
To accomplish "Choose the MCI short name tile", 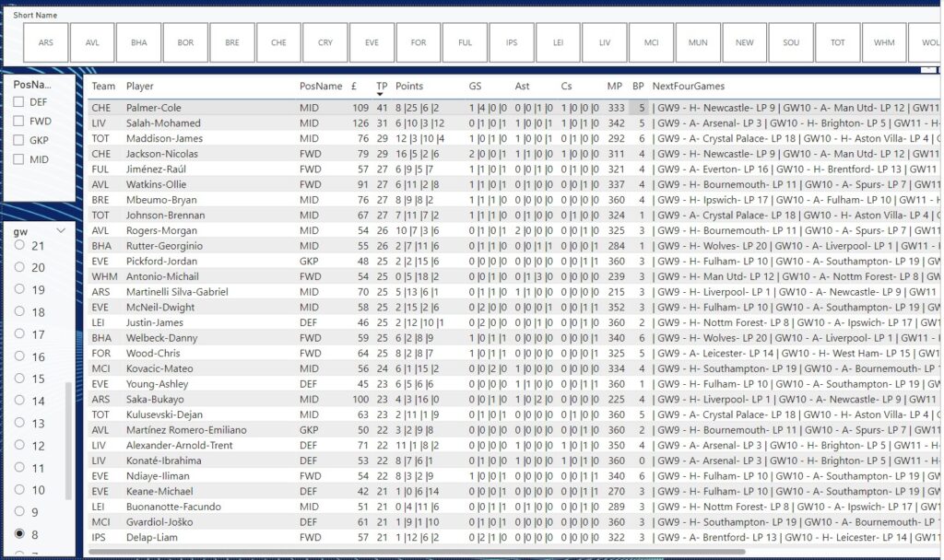I will click(652, 42).
